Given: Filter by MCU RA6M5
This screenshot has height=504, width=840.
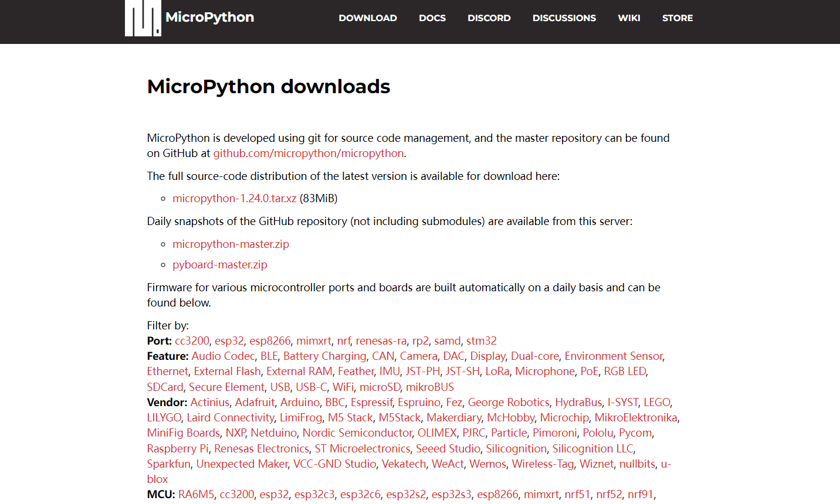Looking at the screenshot, I should [197, 495].
